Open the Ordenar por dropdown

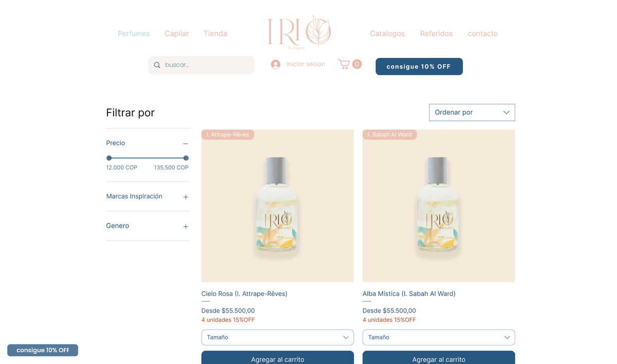471,113
